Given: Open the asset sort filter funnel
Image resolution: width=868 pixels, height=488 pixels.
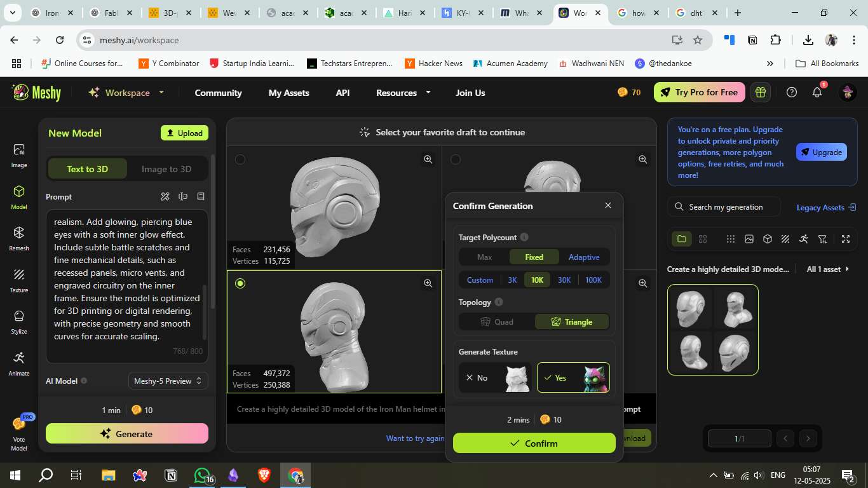Looking at the screenshot, I should [x=823, y=239].
